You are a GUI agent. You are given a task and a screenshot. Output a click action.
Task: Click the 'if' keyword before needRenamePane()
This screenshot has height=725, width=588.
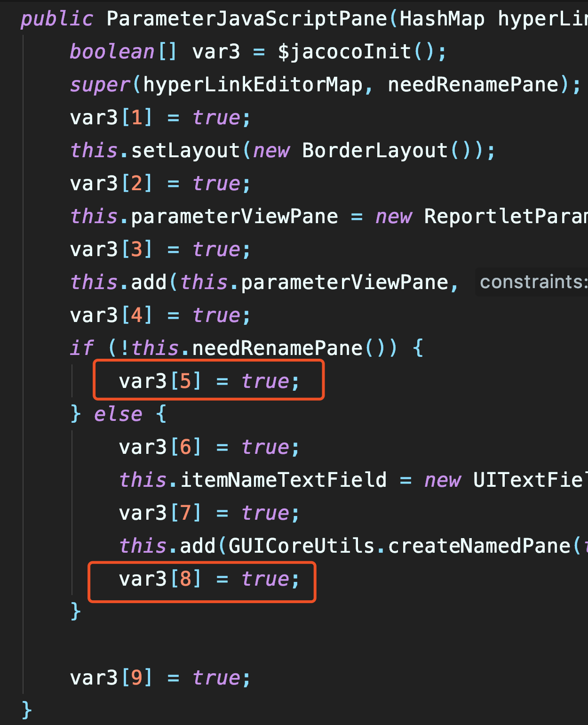pyautogui.click(x=82, y=348)
